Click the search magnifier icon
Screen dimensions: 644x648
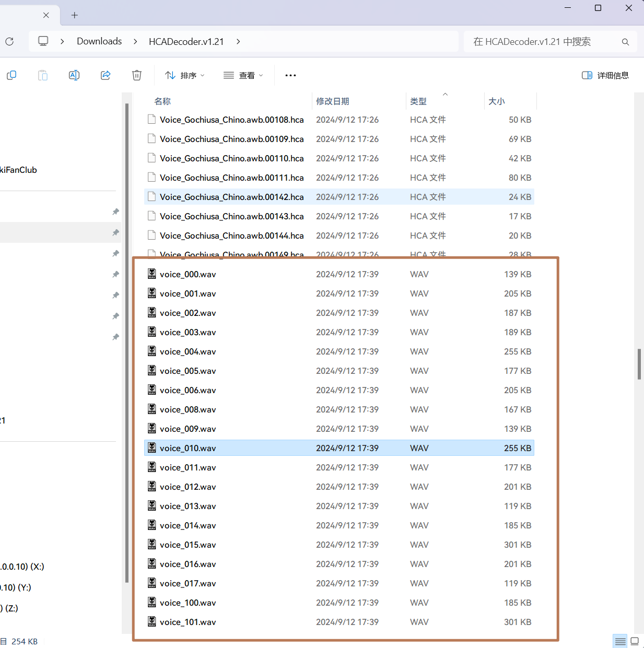tap(625, 42)
